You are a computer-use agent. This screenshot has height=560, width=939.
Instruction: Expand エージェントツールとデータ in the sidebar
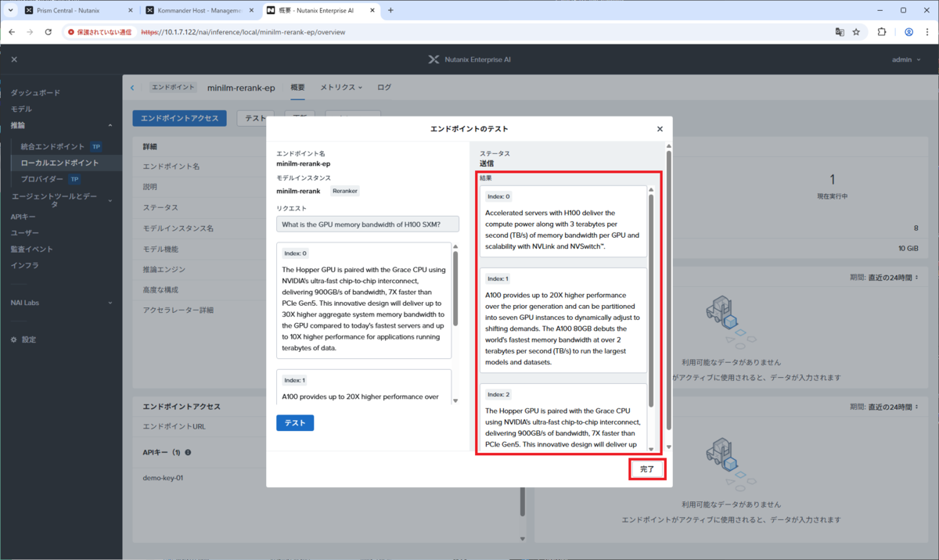coord(61,200)
